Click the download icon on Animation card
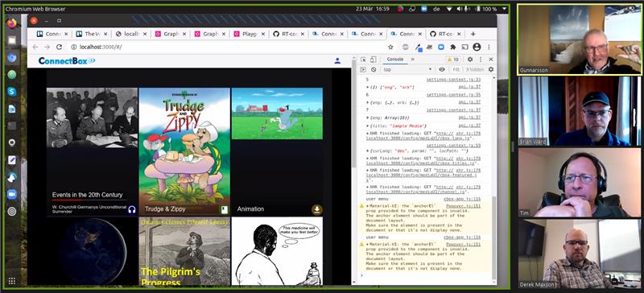The image size is (644, 293). (316, 209)
